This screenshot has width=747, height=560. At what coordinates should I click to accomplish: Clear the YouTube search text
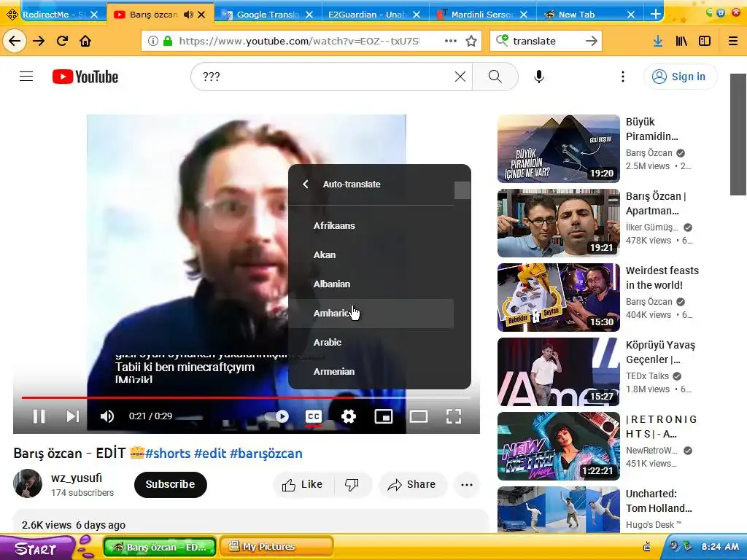click(460, 77)
